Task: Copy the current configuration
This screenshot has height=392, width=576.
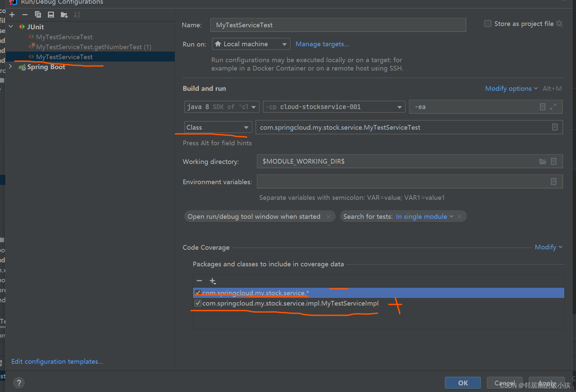Action: 38,15
